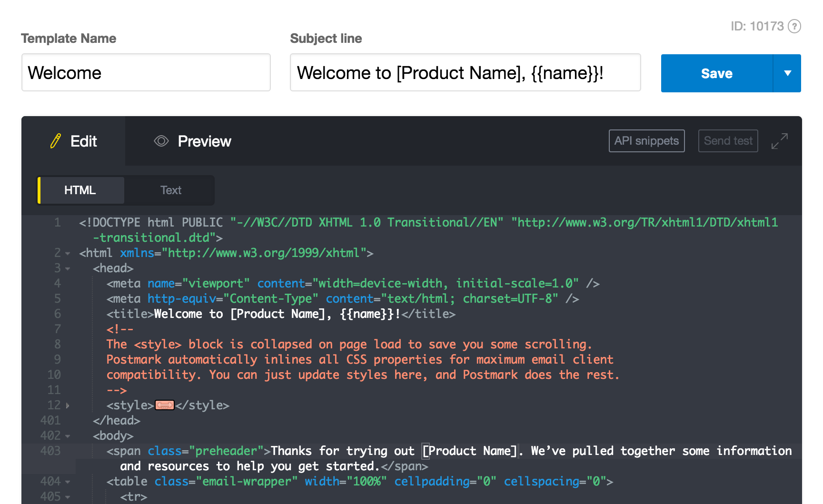Switch to the Preview tab
This screenshot has height=504, width=823.
tap(192, 141)
